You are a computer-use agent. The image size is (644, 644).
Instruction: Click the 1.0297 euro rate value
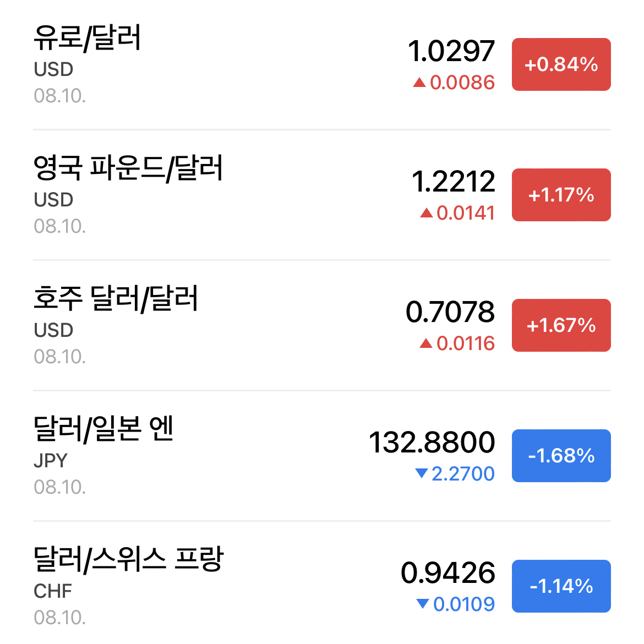coord(451,51)
